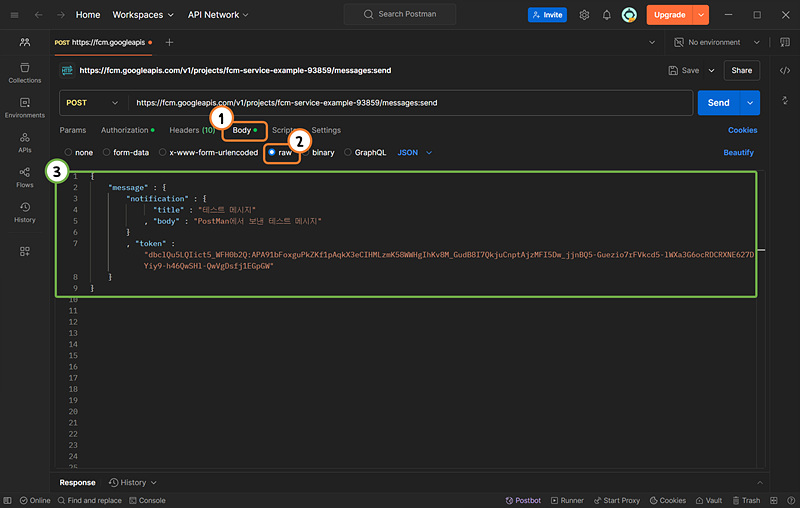The image size is (800, 508).
Task: Switch to the Headers (10) tab
Action: click(x=192, y=130)
